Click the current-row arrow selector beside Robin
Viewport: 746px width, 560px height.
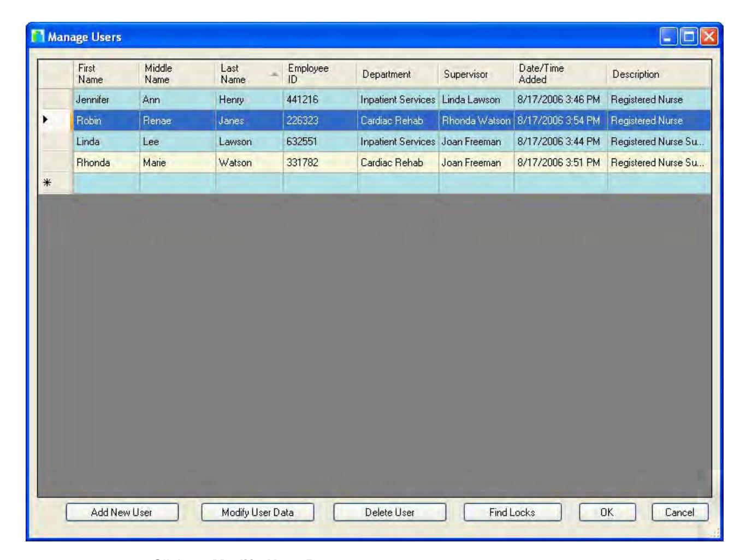tap(56, 121)
